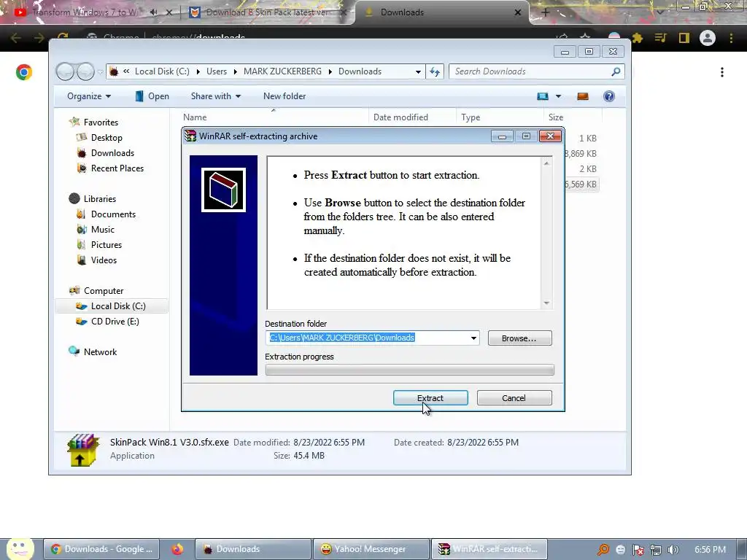
Task: Click the volume icon in system tray
Action: click(673, 550)
